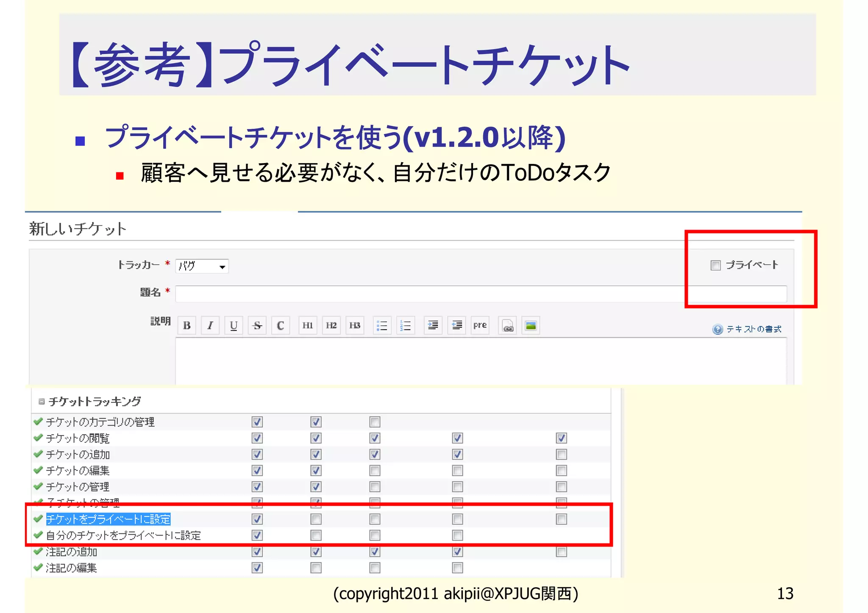This screenshot has height=613, width=868.
Task: Insert inline code with C button
Action: click(280, 325)
